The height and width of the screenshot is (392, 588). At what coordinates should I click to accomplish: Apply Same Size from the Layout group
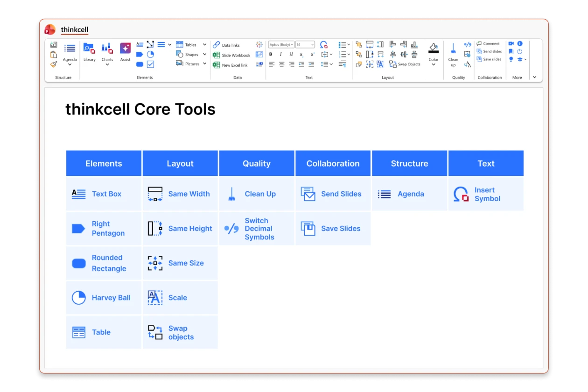tap(370, 64)
